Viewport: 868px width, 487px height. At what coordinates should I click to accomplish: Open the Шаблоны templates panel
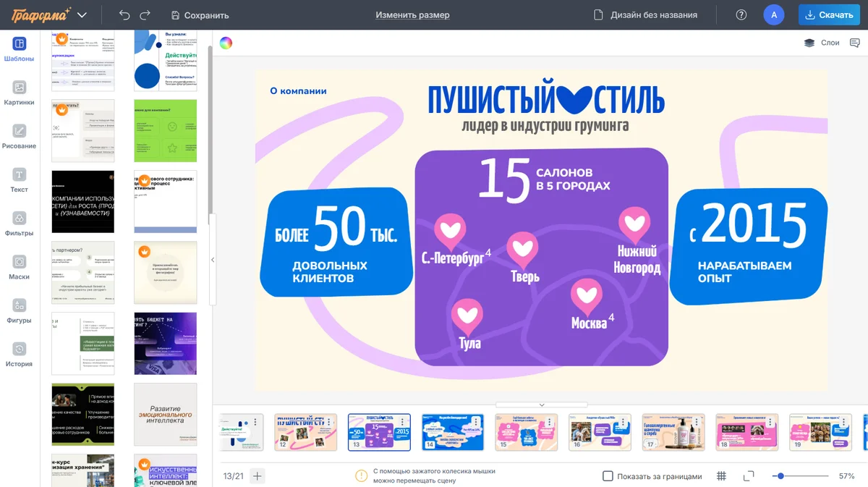(x=19, y=49)
